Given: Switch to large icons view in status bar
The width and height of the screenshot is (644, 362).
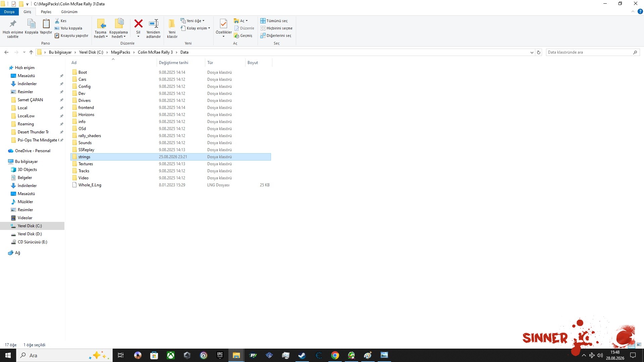Looking at the screenshot, I should click(x=639, y=345).
